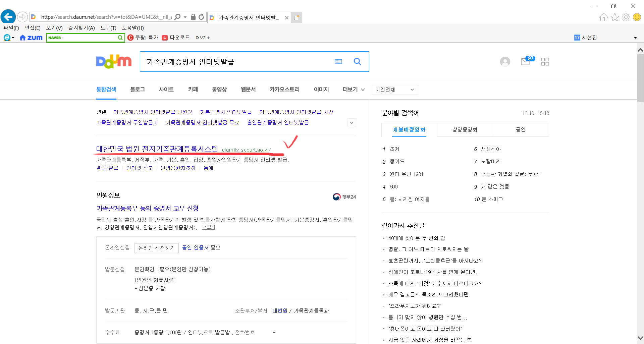Click the 열람/발급 sublink
The width and height of the screenshot is (644, 344).
point(107,168)
